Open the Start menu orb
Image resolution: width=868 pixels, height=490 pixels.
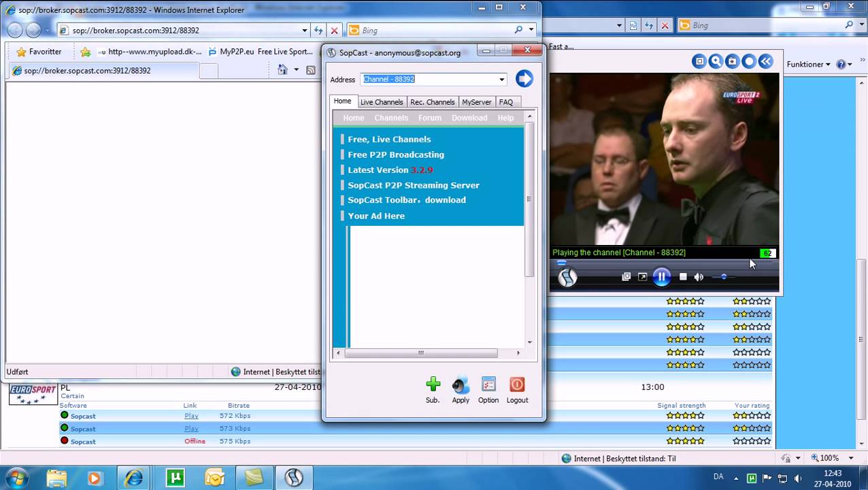click(x=17, y=478)
